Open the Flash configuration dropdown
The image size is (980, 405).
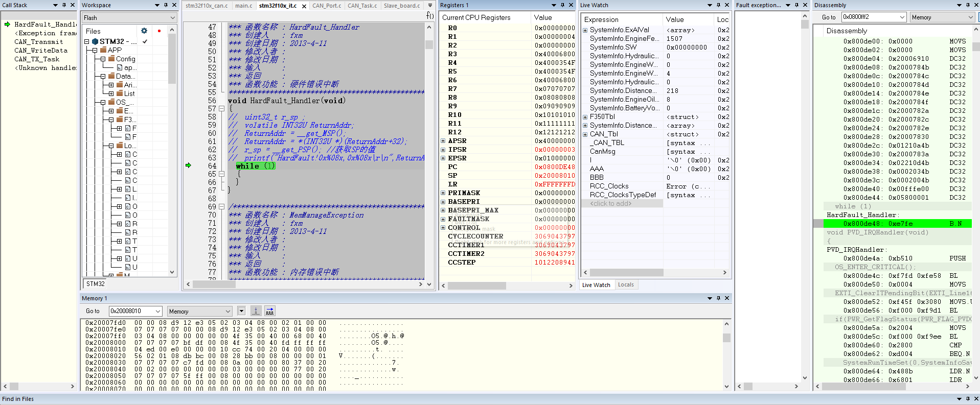coord(172,17)
